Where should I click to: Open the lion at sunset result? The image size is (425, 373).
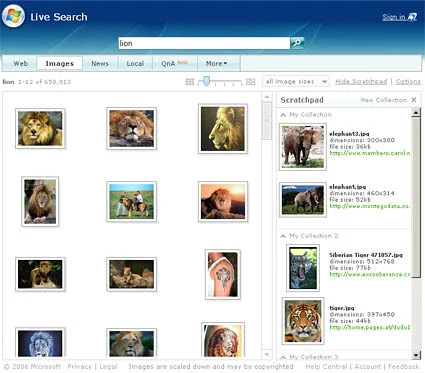coord(223,201)
